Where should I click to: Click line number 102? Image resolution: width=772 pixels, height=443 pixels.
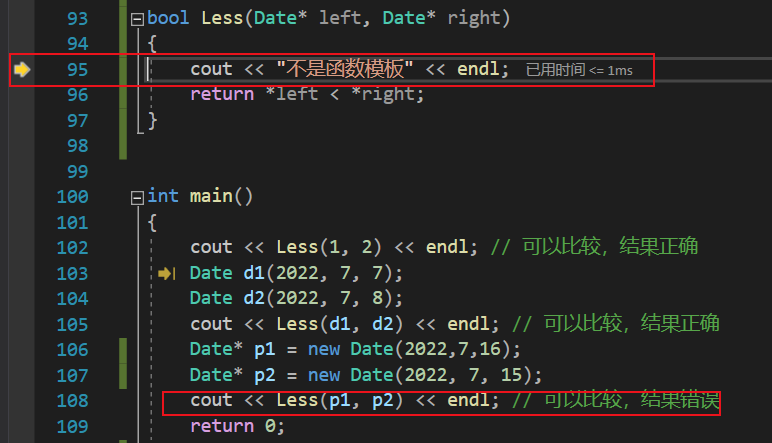(x=72, y=248)
